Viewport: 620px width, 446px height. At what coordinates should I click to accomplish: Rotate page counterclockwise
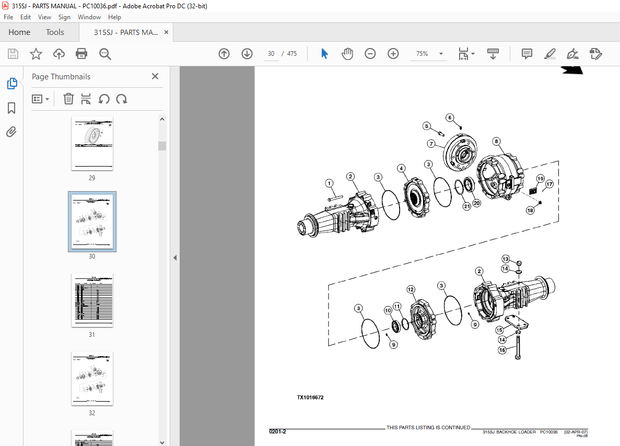pyautogui.click(x=104, y=99)
